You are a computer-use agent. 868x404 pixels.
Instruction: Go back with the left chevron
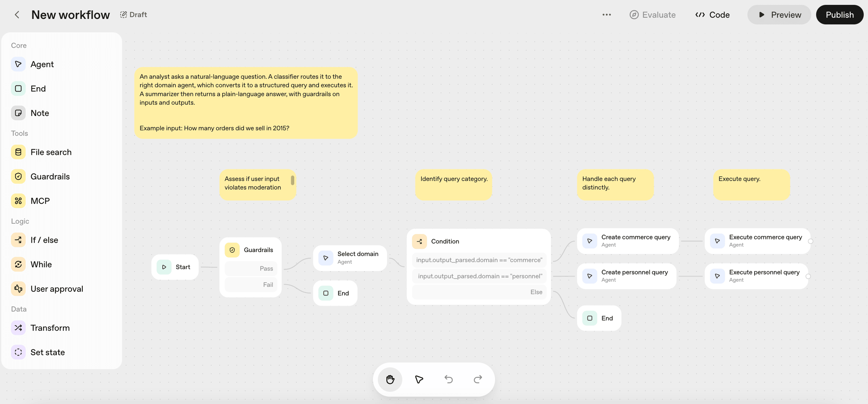point(17,15)
